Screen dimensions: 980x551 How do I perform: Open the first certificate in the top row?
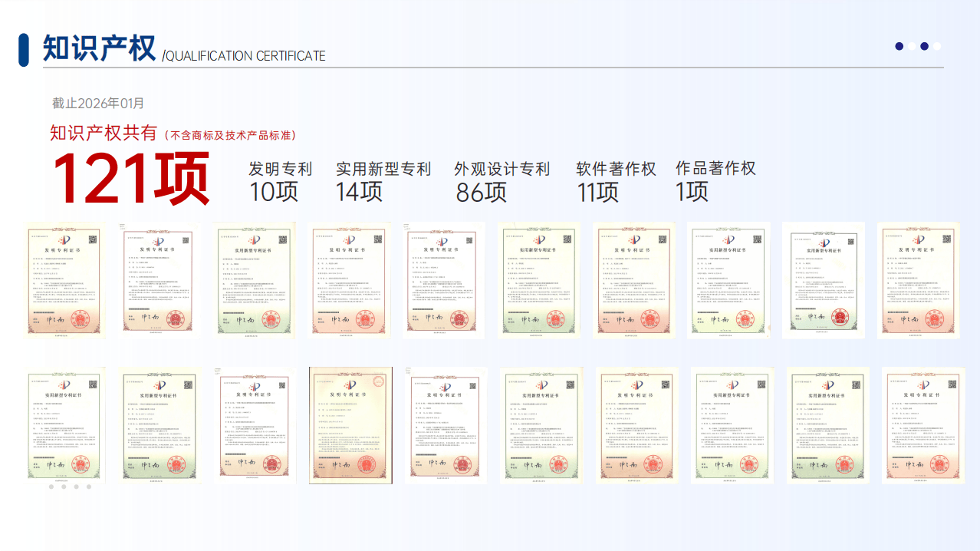click(64, 281)
